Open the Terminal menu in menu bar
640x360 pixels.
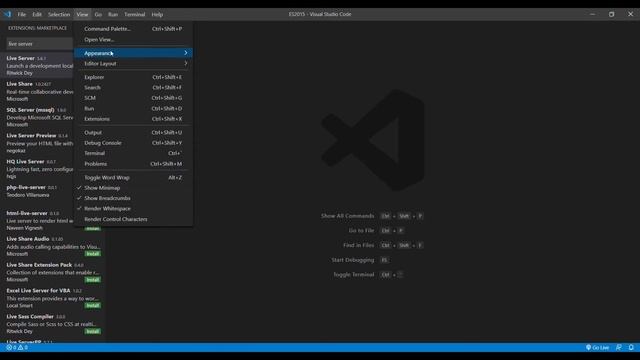[x=135, y=14]
